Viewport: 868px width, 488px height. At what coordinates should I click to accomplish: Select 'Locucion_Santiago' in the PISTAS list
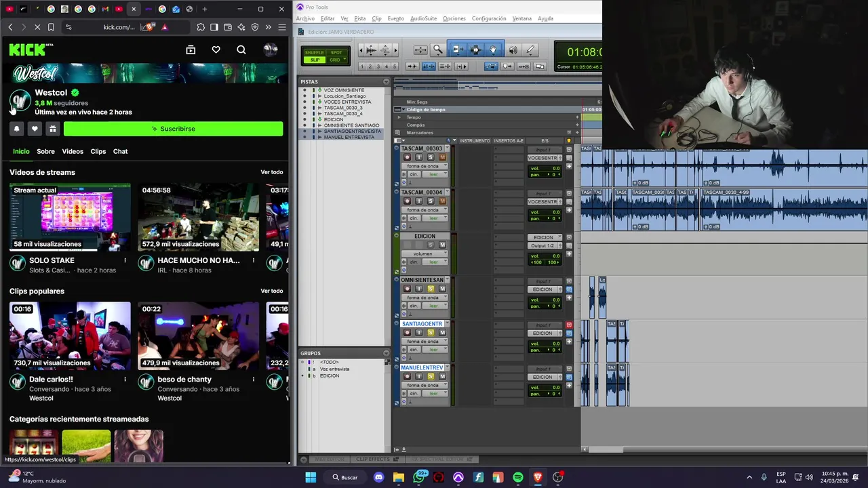click(x=345, y=96)
